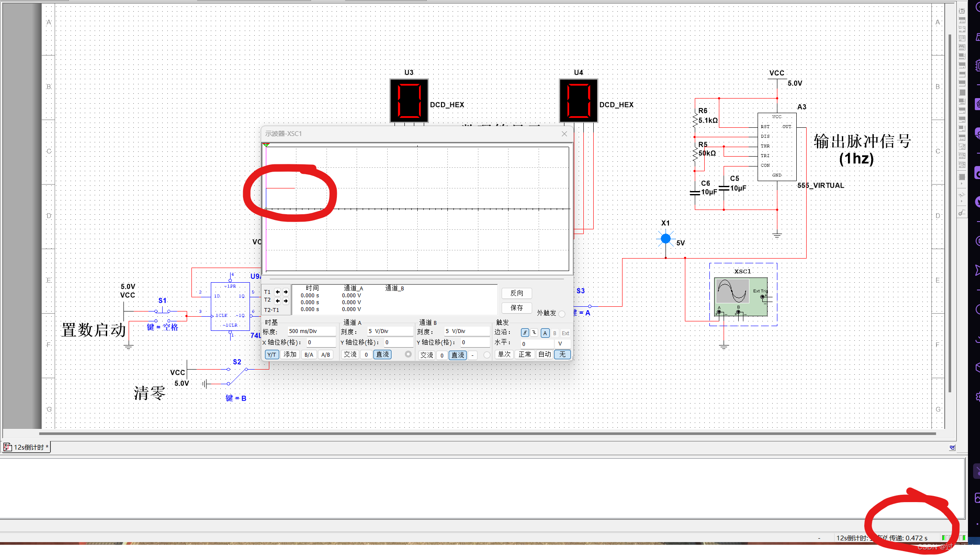Select falling edge trigger icon

[x=534, y=333]
